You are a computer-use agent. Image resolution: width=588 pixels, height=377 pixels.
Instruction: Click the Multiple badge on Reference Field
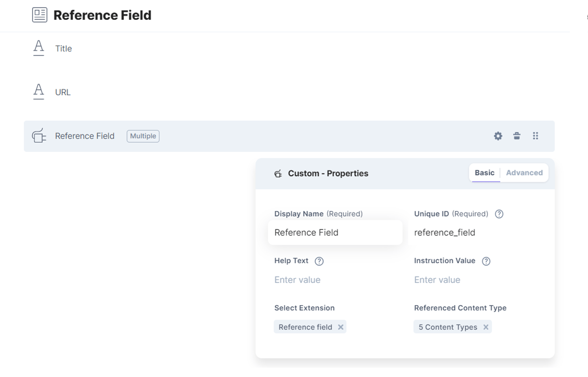click(x=143, y=136)
